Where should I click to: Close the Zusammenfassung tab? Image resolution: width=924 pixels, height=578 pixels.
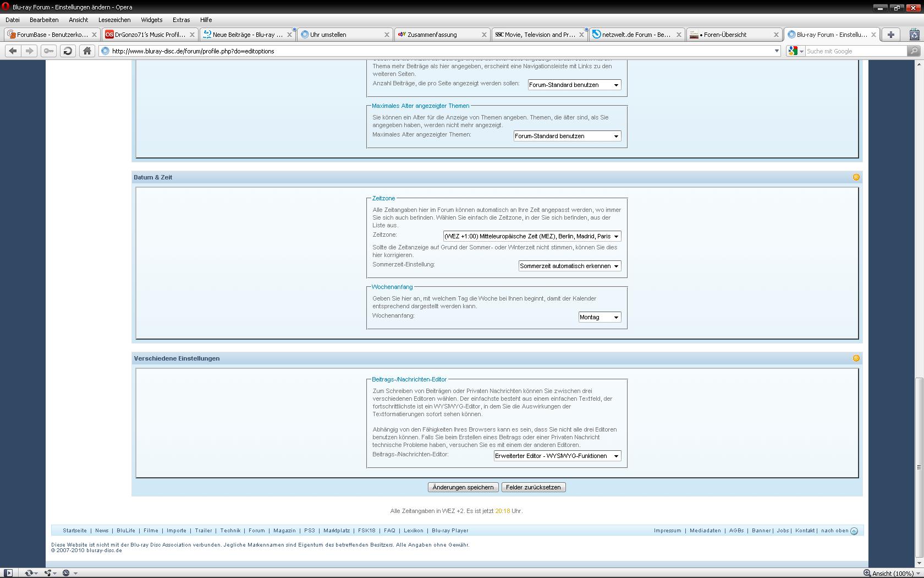click(484, 34)
